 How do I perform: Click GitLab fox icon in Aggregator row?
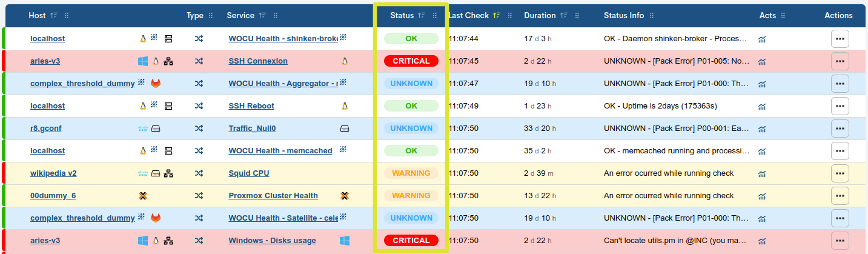click(156, 83)
